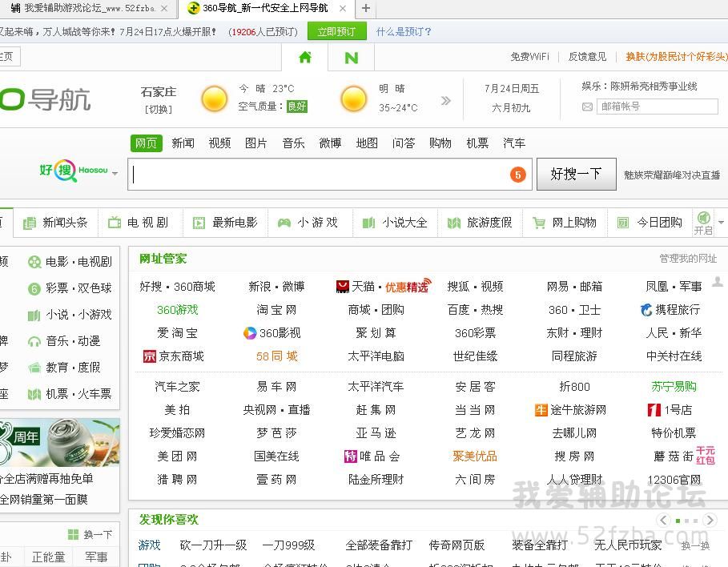The height and width of the screenshot is (567, 728).
Task: Switch to the 新闻 search tab
Action: [183, 143]
